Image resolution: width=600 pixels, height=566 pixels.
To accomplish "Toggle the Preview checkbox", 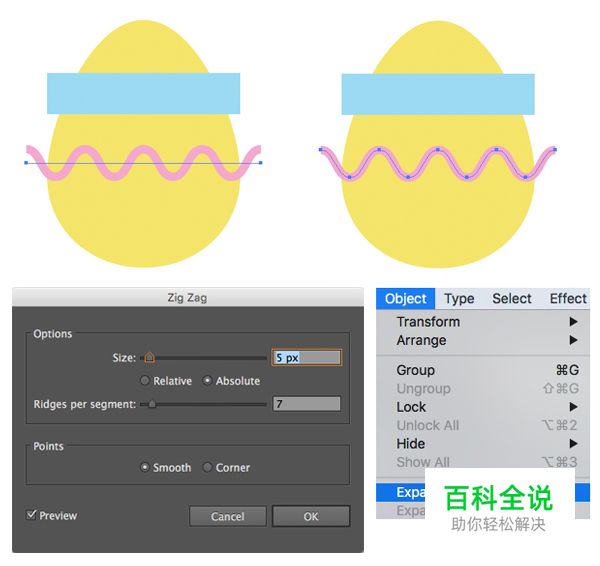I will pos(32,515).
